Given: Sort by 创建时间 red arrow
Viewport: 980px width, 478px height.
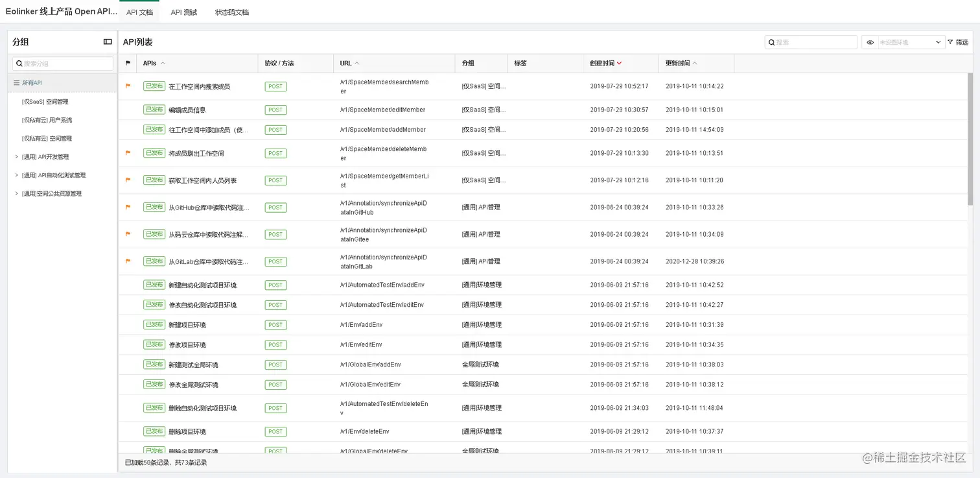Looking at the screenshot, I should pos(620,64).
